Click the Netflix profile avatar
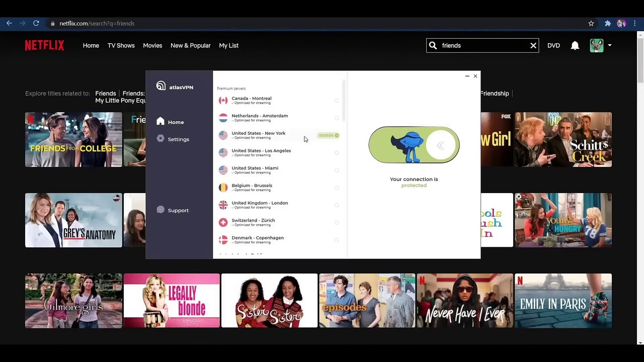This screenshot has width=644, height=362. pyautogui.click(x=597, y=45)
